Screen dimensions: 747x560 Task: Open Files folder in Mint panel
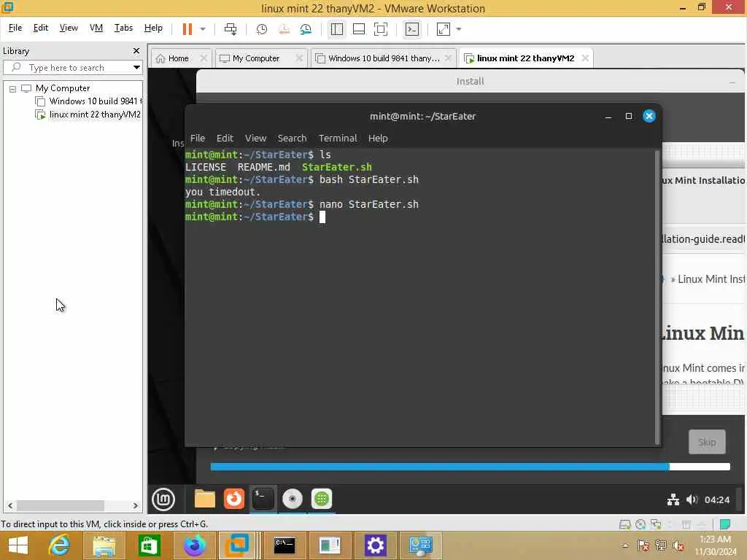tap(205, 499)
